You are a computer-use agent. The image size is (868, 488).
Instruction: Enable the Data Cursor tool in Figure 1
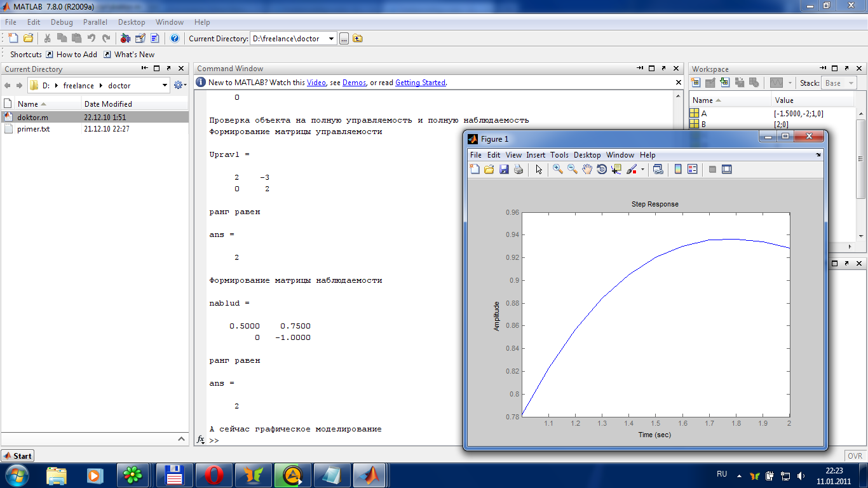[616, 169]
